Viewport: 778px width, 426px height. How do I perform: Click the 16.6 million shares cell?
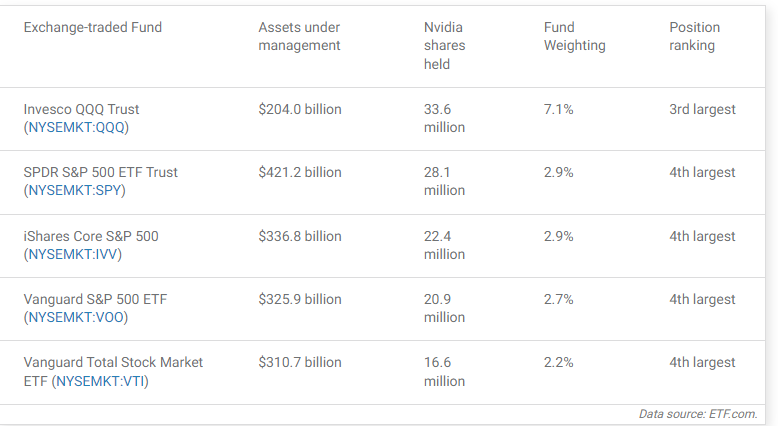click(444, 371)
